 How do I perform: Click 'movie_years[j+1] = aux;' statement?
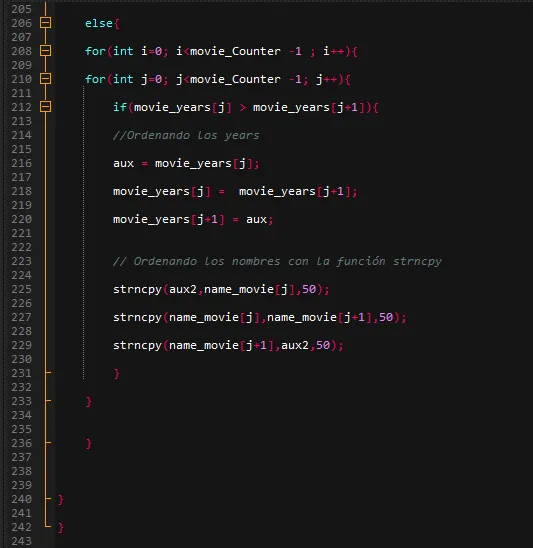tap(193, 219)
